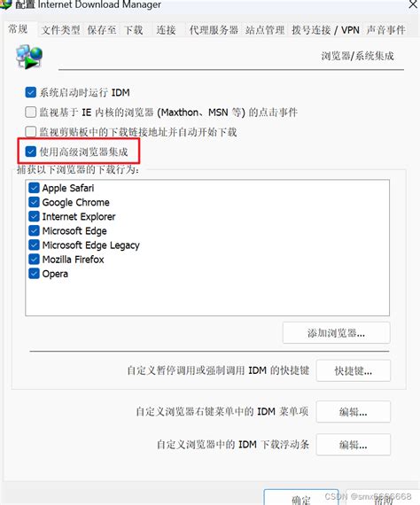
Task: Uncheck Google Chrome in browser list
Action: pos(34,202)
